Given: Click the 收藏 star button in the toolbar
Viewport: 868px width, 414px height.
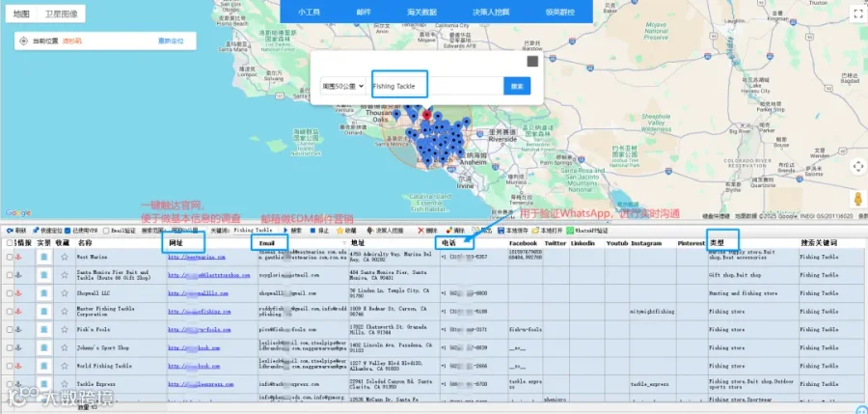Looking at the screenshot, I should point(346,230).
